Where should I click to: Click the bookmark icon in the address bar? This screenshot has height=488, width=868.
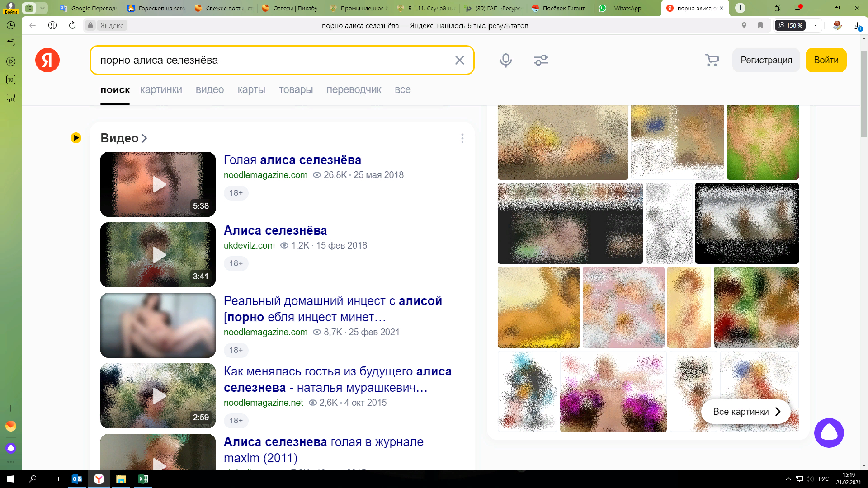760,25
